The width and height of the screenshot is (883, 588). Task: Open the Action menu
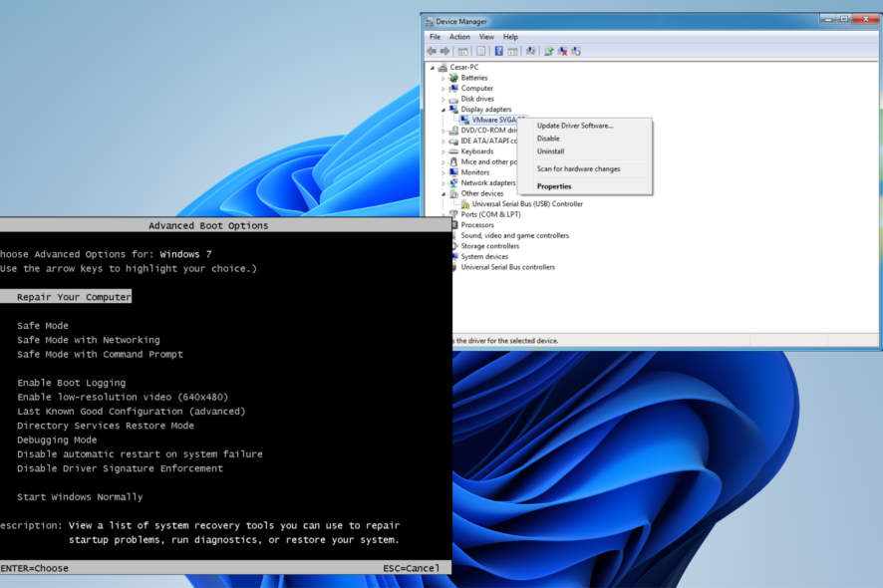coord(458,36)
